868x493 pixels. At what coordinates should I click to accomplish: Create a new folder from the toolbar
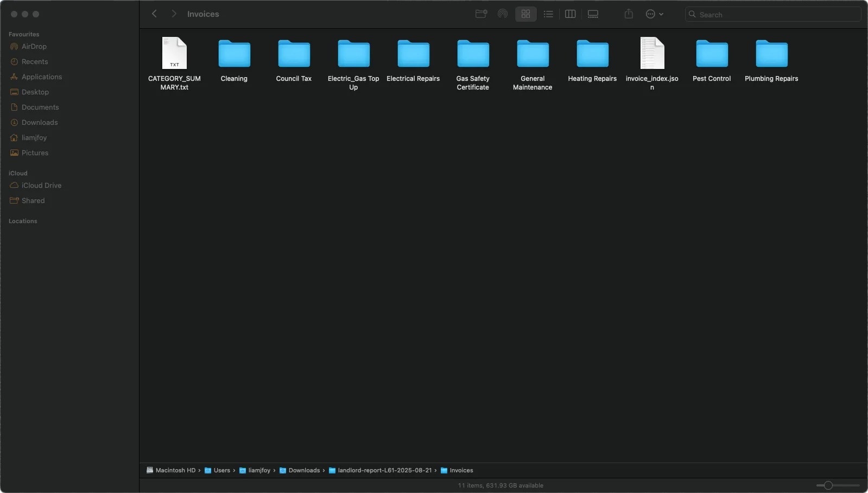481,14
